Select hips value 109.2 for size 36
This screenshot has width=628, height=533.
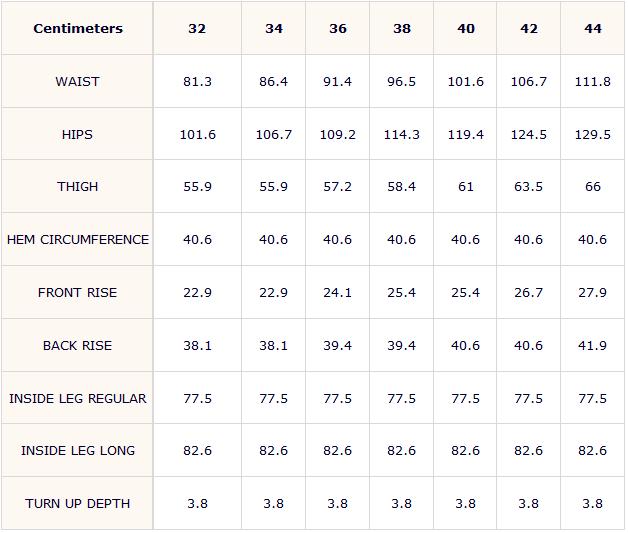pos(337,134)
